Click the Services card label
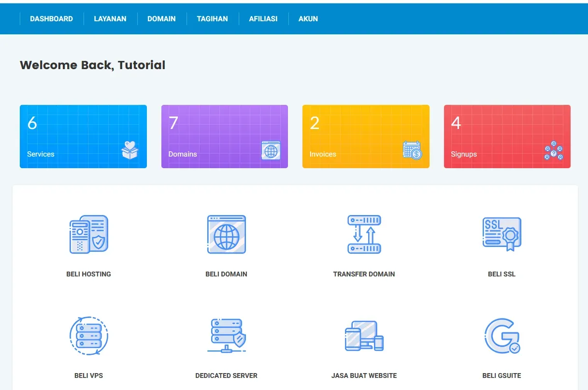 [41, 154]
